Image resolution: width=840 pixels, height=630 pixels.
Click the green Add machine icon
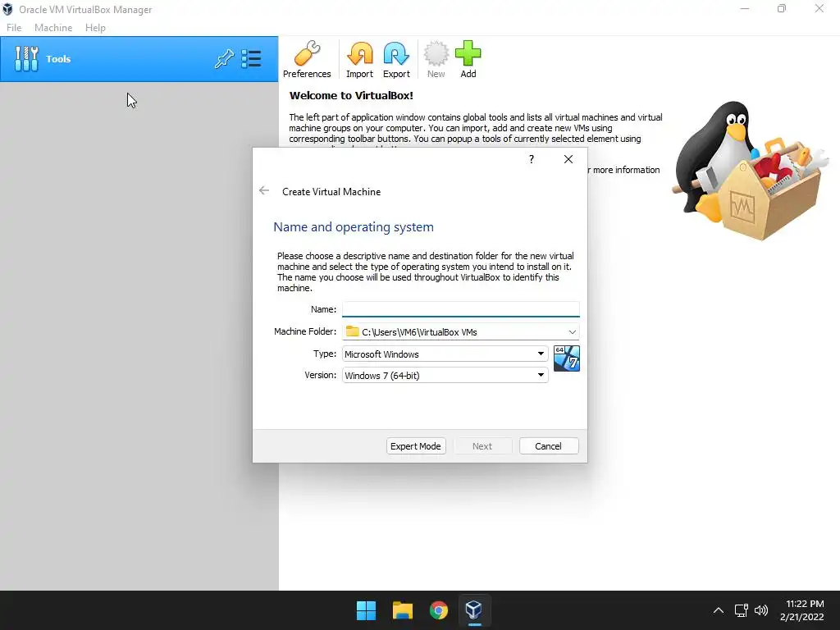(468, 59)
